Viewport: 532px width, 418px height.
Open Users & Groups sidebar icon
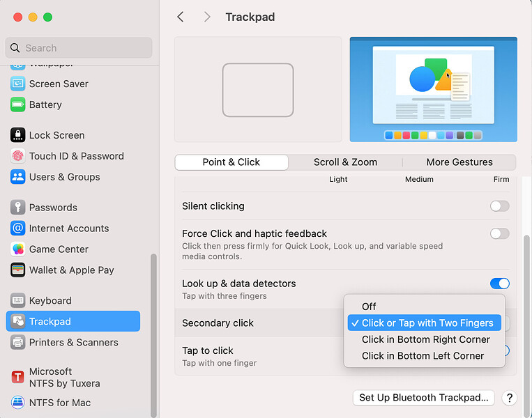[18, 177]
